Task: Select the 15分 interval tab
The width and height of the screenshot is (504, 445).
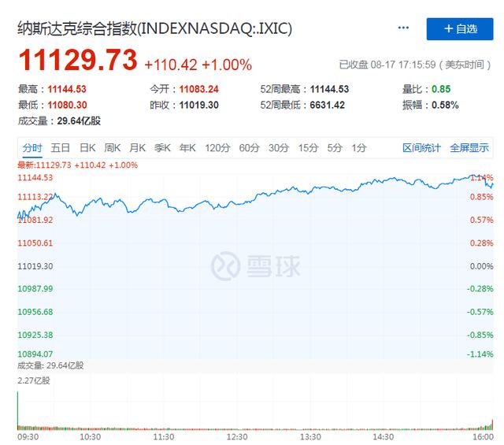Action: click(308, 148)
